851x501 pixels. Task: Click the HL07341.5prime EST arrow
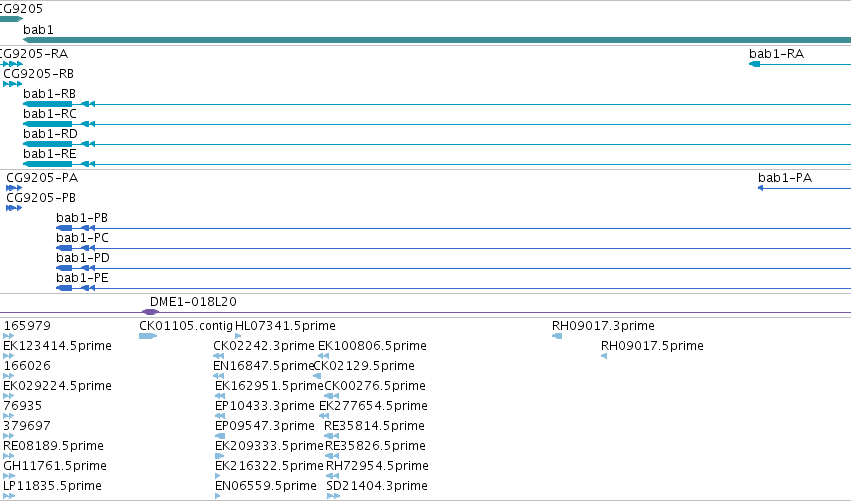click(x=238, y=337)
